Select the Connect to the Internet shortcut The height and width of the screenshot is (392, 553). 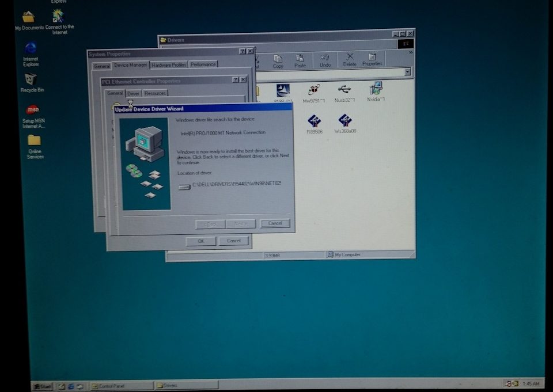point(59,22)
